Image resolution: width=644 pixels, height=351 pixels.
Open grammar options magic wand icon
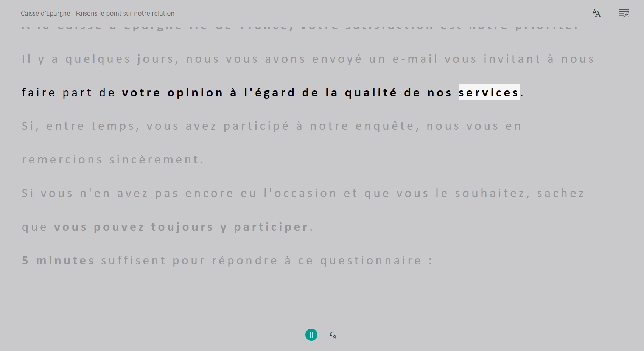[x=624, y=13]
